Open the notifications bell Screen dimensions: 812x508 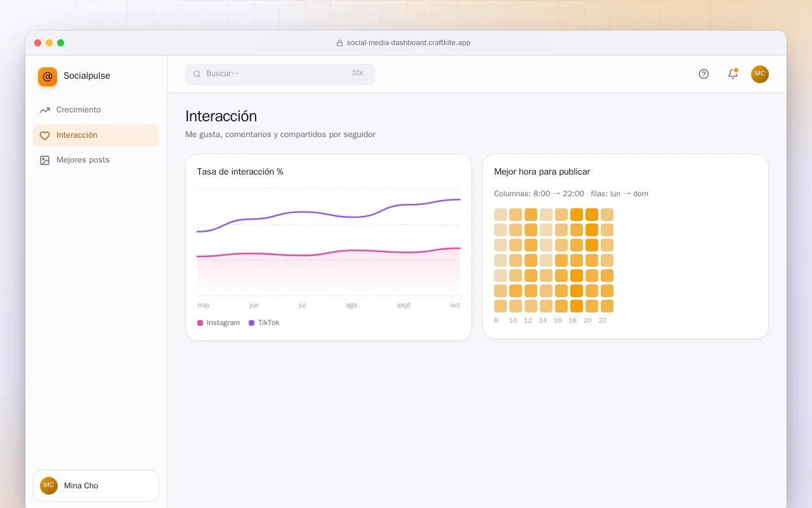pos(733,74)
